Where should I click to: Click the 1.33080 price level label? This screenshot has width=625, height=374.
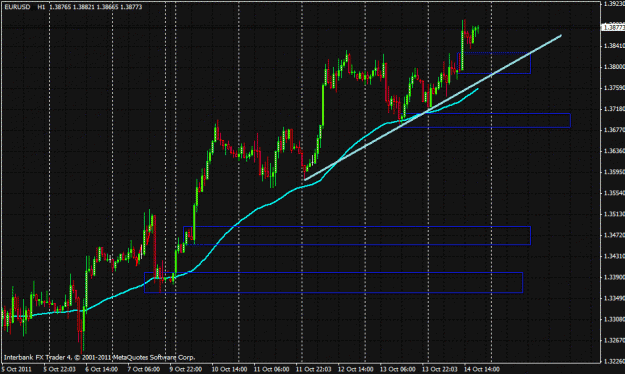tap(614, 319)
